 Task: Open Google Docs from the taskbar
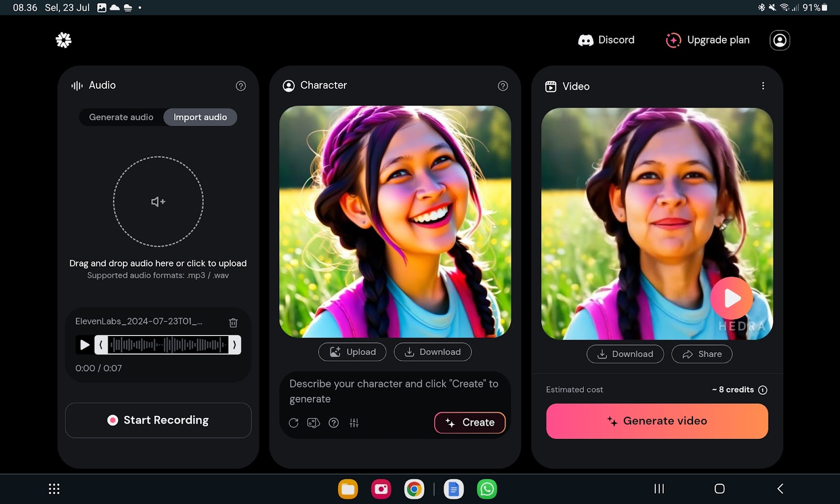[x=454, y=489]
